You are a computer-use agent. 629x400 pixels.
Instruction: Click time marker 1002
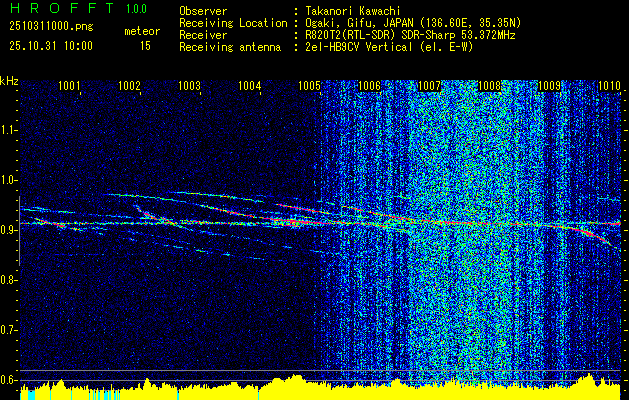click(129, 85)
